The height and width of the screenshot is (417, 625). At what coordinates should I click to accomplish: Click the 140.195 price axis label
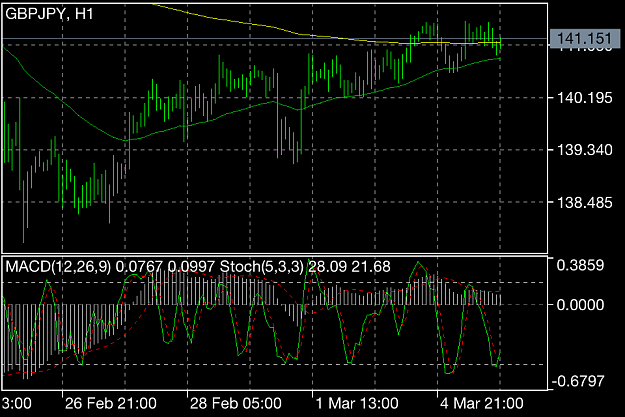coord(584,98)
